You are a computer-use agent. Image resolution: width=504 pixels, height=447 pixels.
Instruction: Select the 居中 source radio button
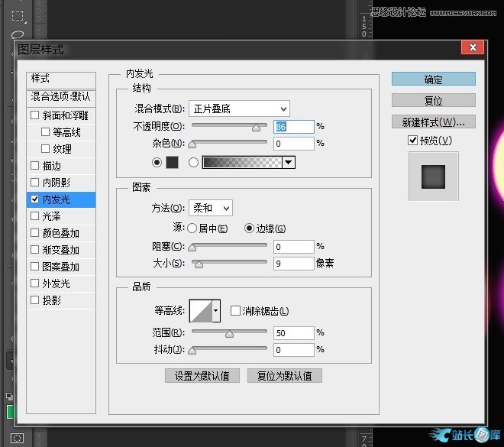[x=192, y=228]
